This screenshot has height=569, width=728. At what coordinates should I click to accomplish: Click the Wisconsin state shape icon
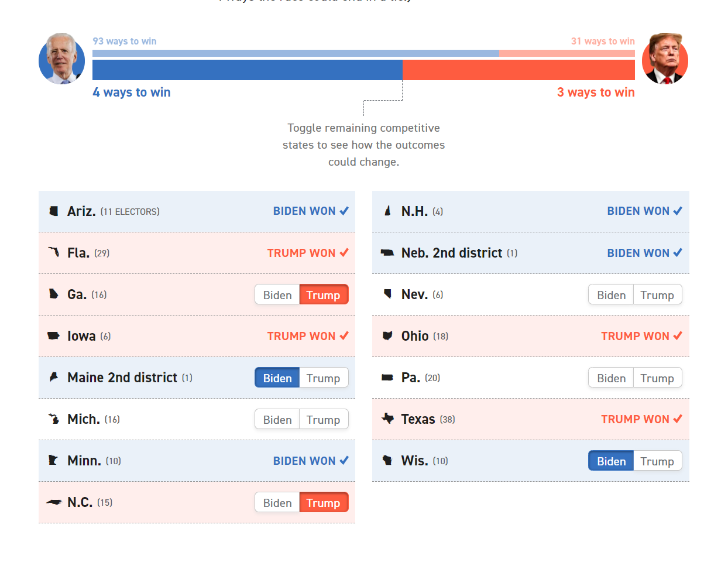coord(387,461)
